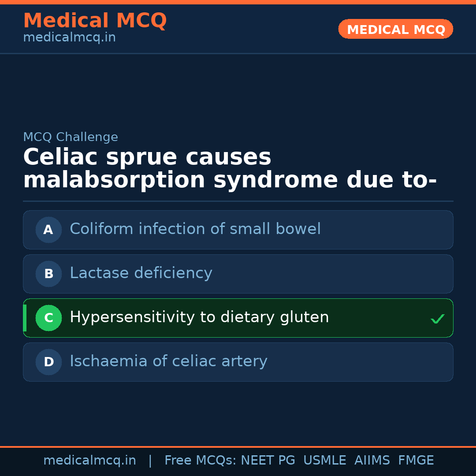Click the letter D circle badge

click(x=48, y=362)
